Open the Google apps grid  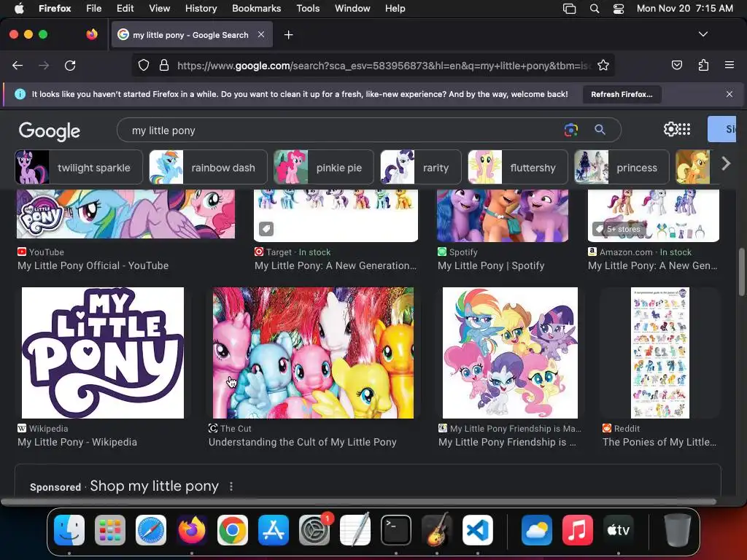684,129
